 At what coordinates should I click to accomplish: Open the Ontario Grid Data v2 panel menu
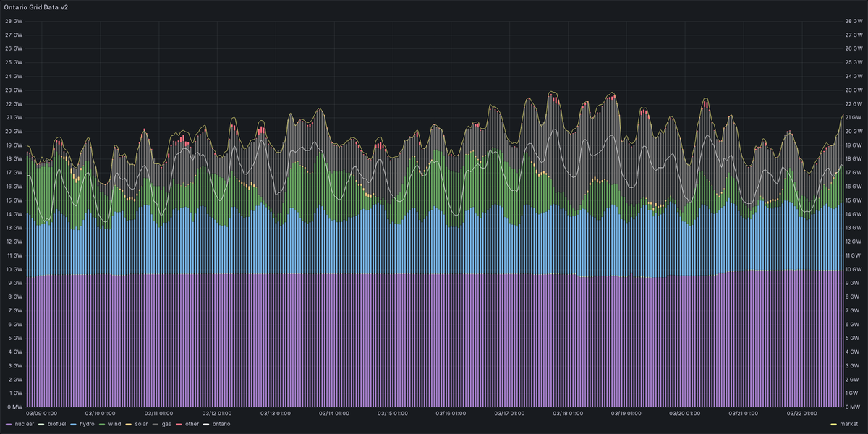click(x=35, y=8)
